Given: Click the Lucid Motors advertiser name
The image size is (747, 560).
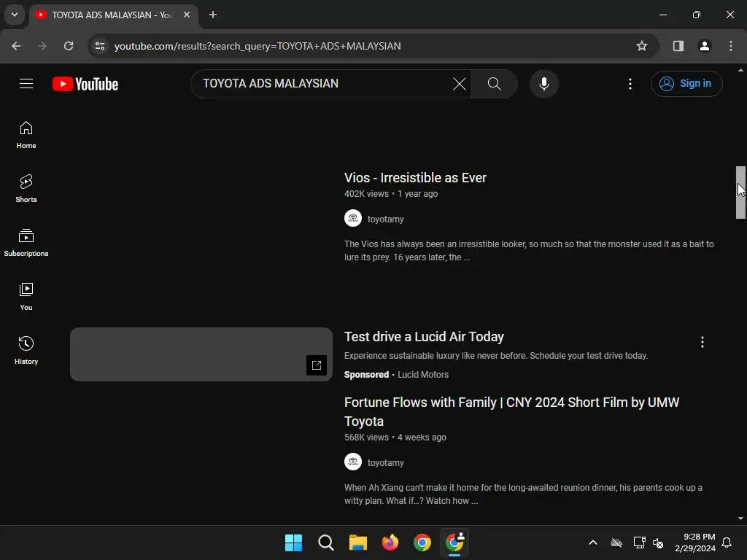Looking at the screenshot, I should tap(423, 375).
